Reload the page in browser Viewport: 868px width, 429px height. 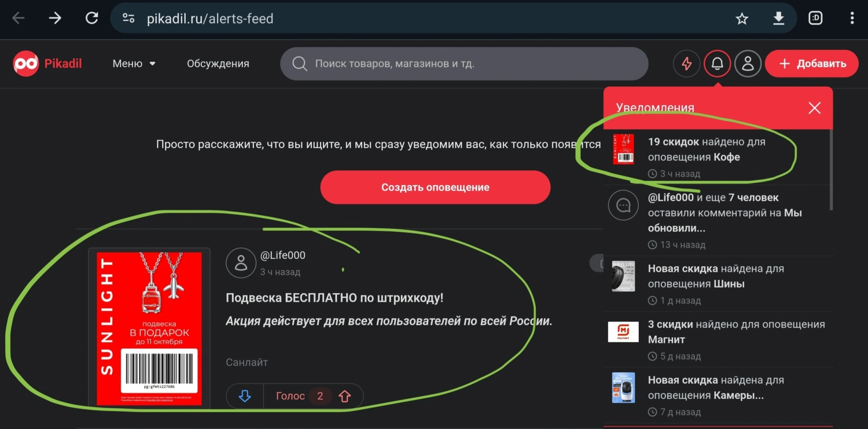92,18
